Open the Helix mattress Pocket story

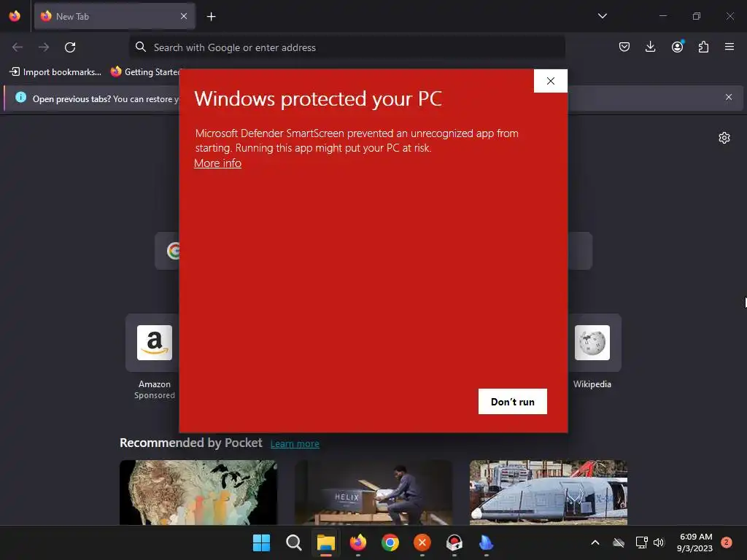click(373, 492)
